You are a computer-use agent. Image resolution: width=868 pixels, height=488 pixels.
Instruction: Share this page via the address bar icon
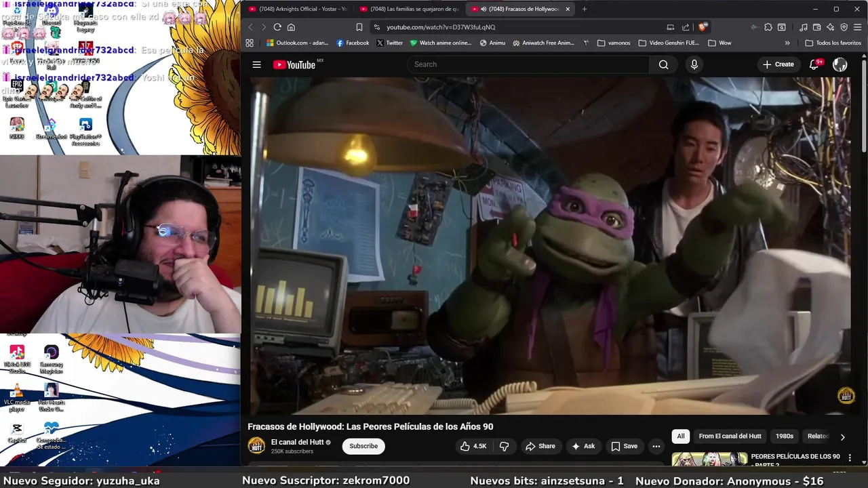[x=686, y=27]
